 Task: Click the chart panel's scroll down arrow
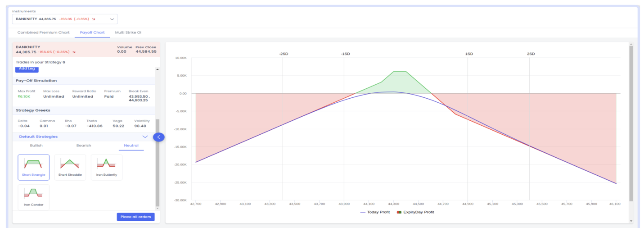pos(631,221)
